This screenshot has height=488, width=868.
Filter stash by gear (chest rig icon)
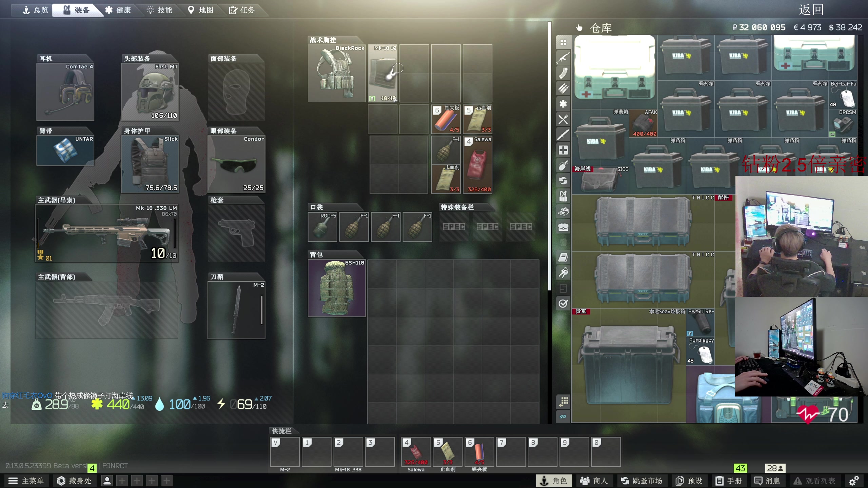pos(563,196)
